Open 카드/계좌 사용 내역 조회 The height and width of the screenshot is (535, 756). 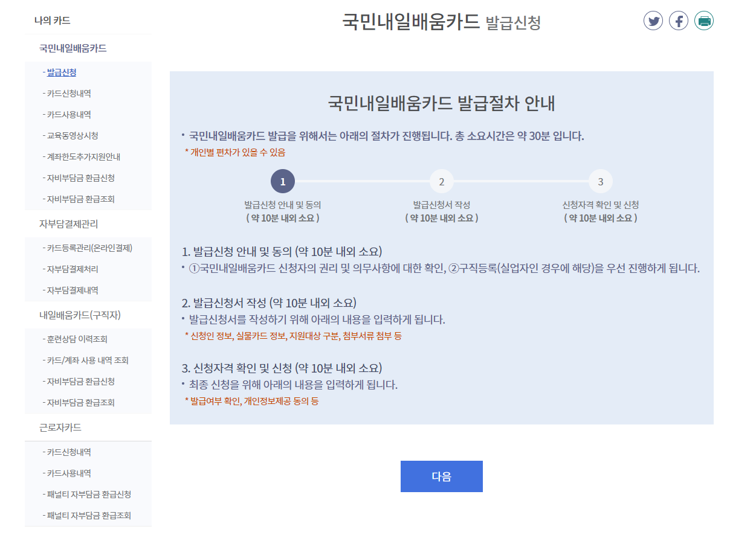tap(88, 360)
